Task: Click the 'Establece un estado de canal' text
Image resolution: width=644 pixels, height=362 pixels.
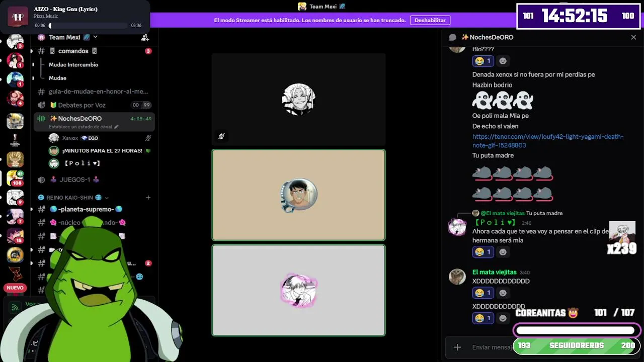Action: click(x=80, y=127)
